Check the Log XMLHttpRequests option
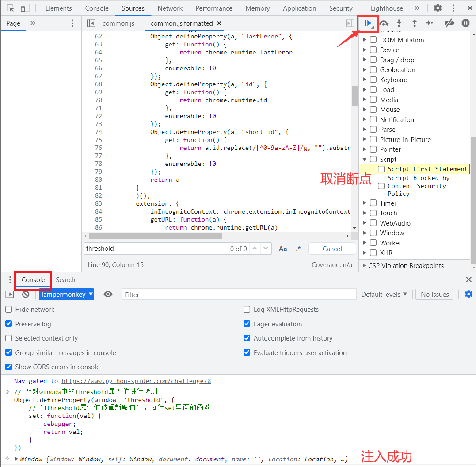 (247, 310)
